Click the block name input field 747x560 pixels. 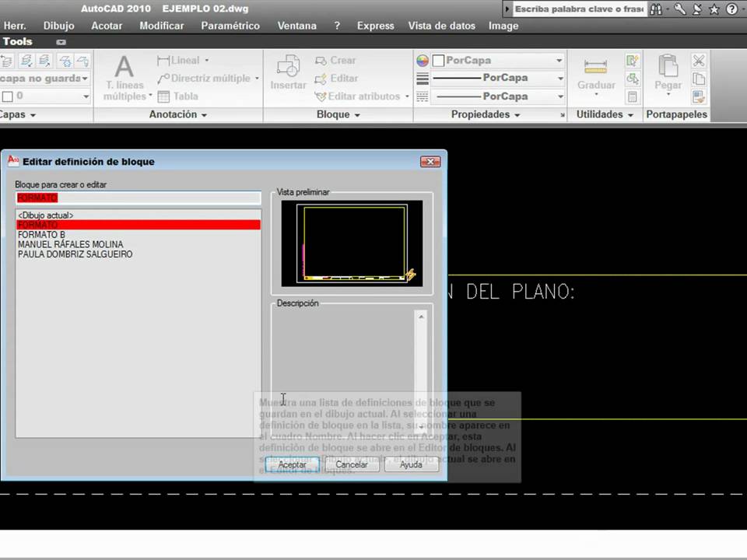pyautogui.click(x=139, y=198)
